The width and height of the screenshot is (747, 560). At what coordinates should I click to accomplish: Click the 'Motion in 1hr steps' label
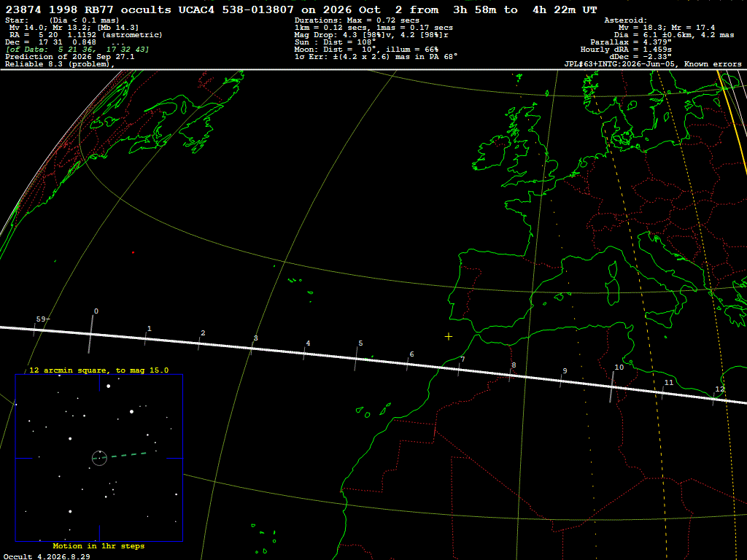pyautogui.click(x=98, y=545)
